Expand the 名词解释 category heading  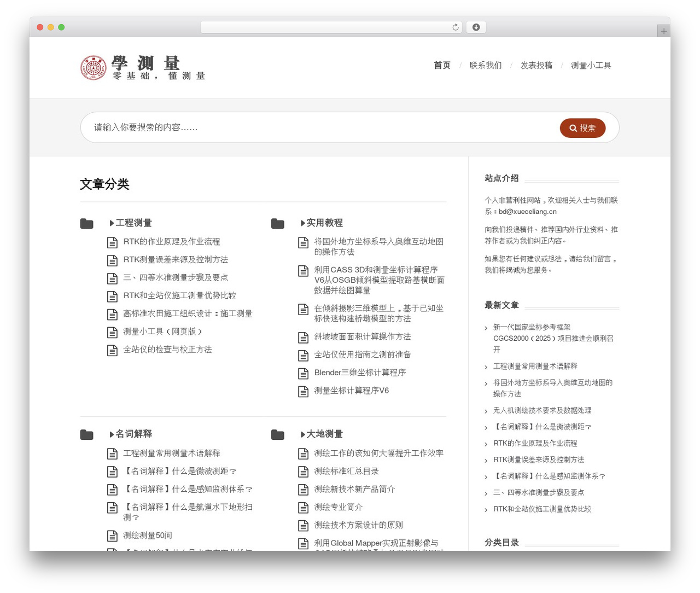tap(131, 434)
